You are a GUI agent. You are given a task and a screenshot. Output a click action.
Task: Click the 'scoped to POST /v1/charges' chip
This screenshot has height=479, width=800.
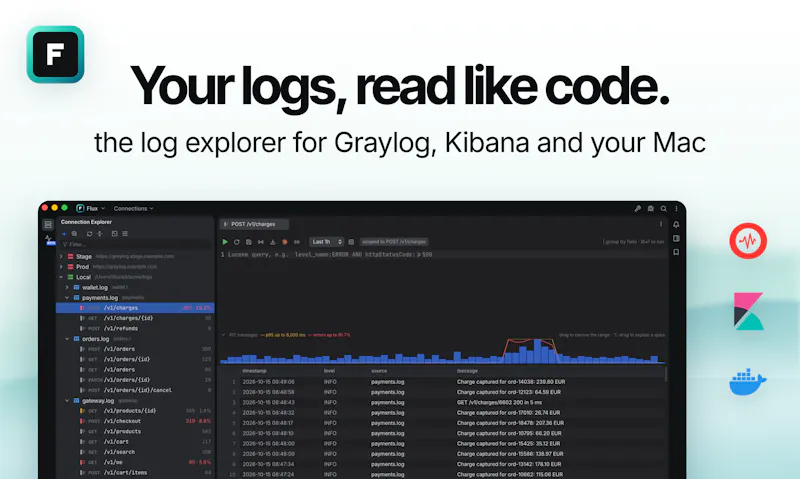coord(394,242)
